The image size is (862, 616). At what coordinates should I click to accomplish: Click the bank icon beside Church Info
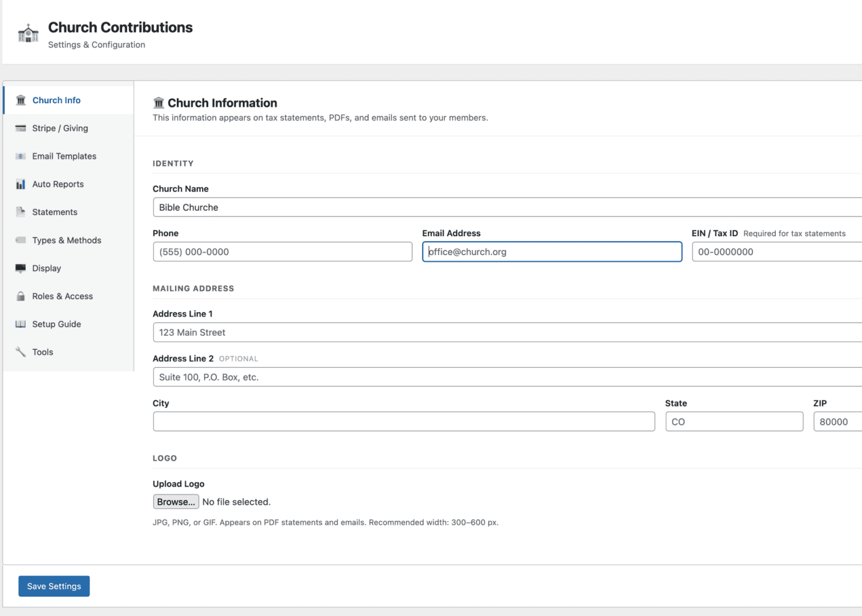21,100
